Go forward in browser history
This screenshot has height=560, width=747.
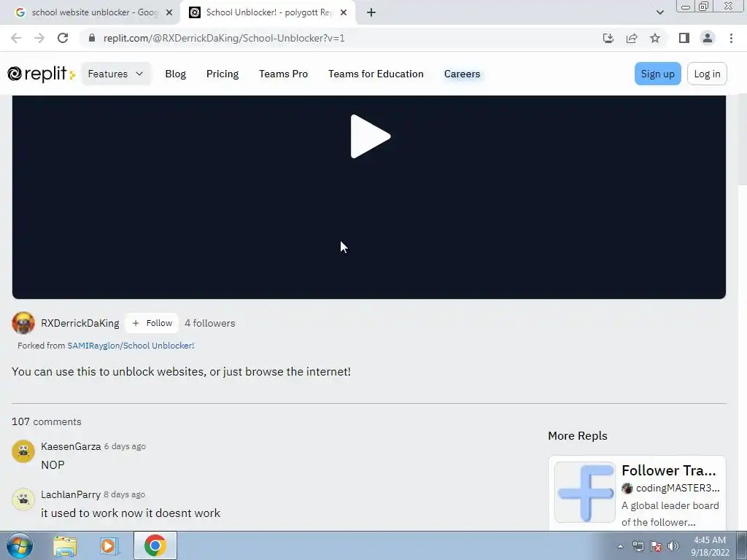[x=39, y=38]
